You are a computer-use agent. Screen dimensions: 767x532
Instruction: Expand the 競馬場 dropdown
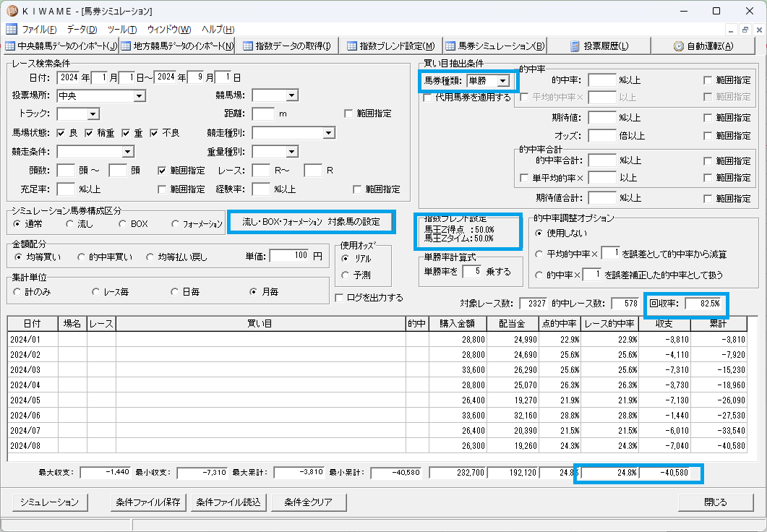point(292,95)
